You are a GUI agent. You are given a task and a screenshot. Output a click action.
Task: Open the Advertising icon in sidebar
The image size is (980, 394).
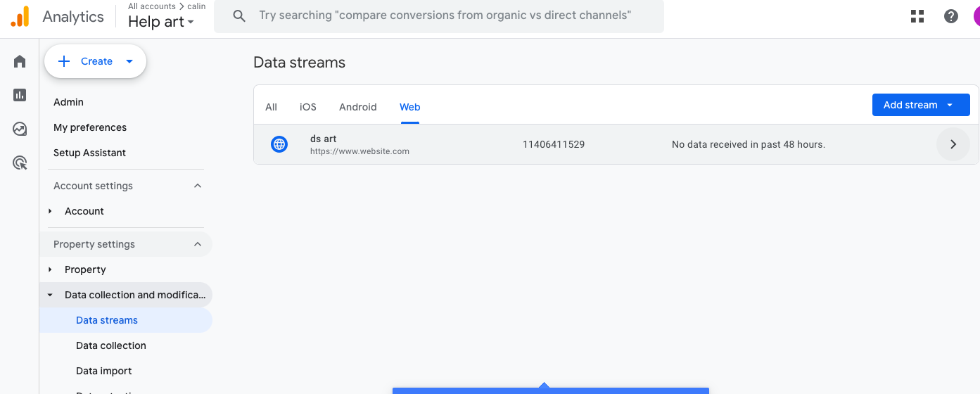20,163
